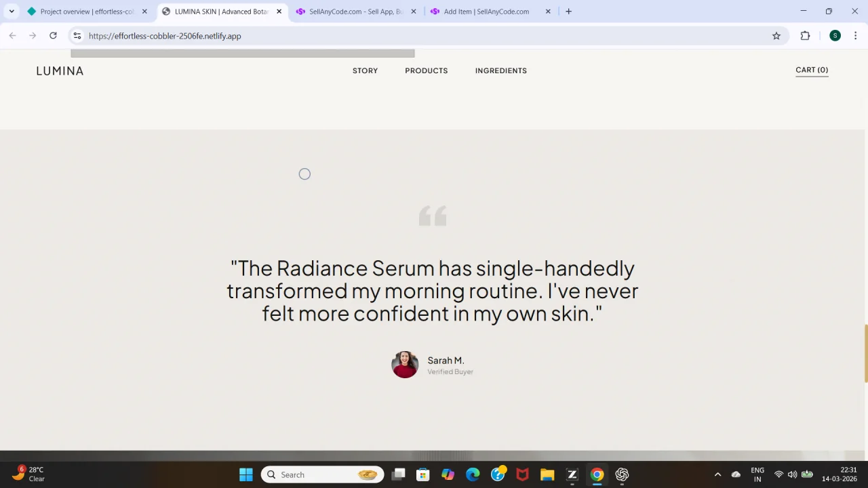Open File Explorer from taskbar

(547, 474)
